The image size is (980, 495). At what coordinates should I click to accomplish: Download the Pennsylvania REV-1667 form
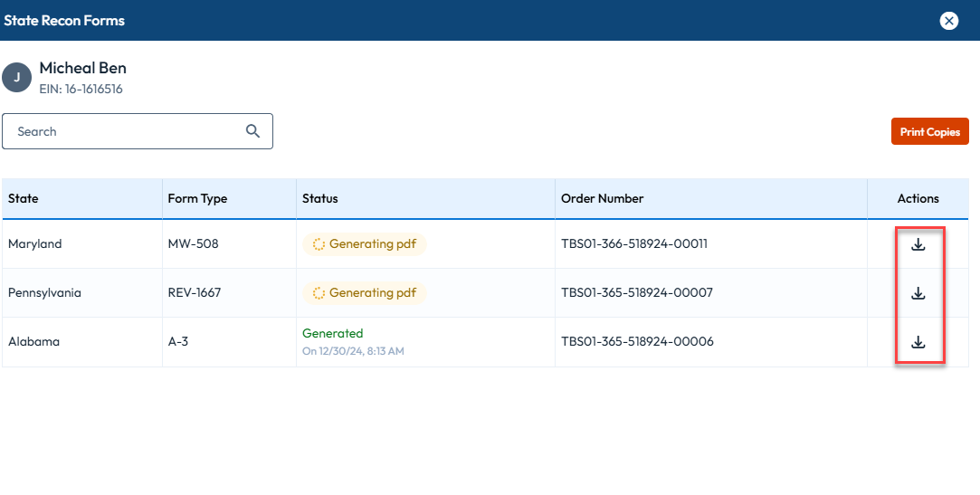tap(918, 293)
